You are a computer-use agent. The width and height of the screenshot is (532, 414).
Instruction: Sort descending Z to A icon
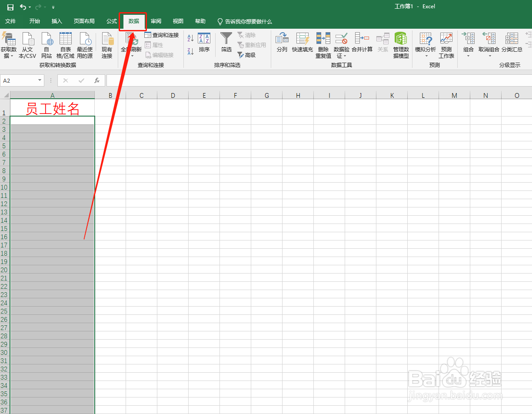[x=190, y=51]
